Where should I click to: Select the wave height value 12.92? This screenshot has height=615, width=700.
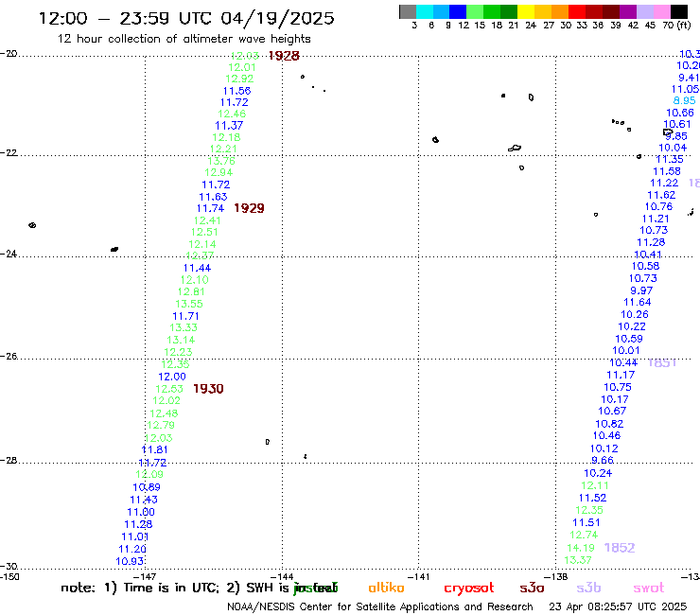[x=239, y=79]
